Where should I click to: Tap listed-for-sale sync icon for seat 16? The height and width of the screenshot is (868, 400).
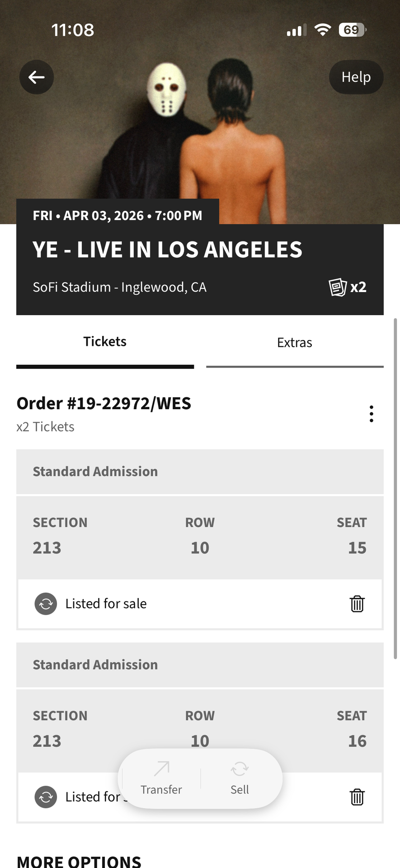coord(46,797)
